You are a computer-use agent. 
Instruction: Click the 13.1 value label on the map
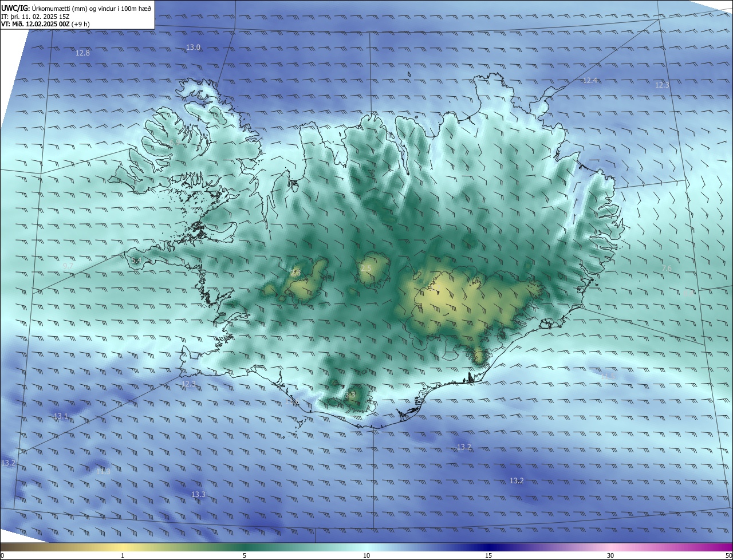click(x=61, y=416)
